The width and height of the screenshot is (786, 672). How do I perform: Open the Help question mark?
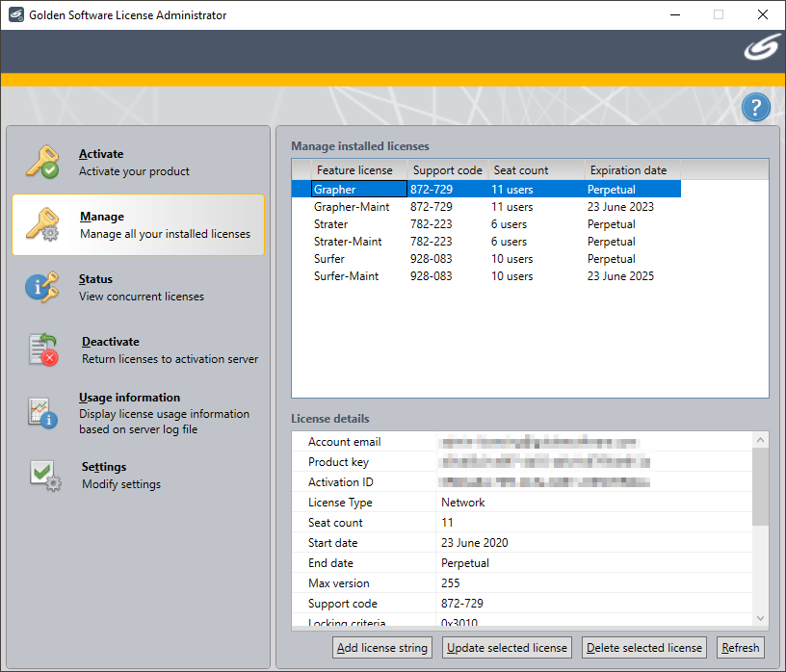coord(755,107)
